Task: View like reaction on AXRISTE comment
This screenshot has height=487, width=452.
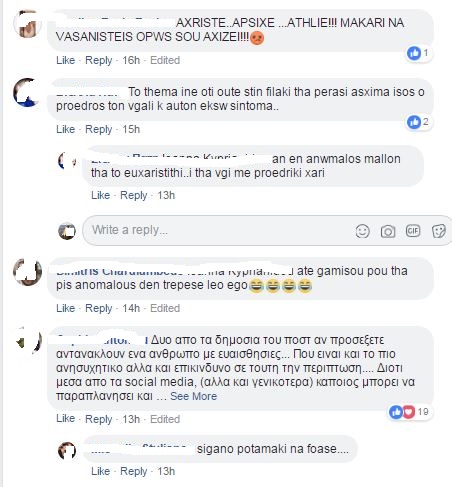Action: [x=418, y=53]
